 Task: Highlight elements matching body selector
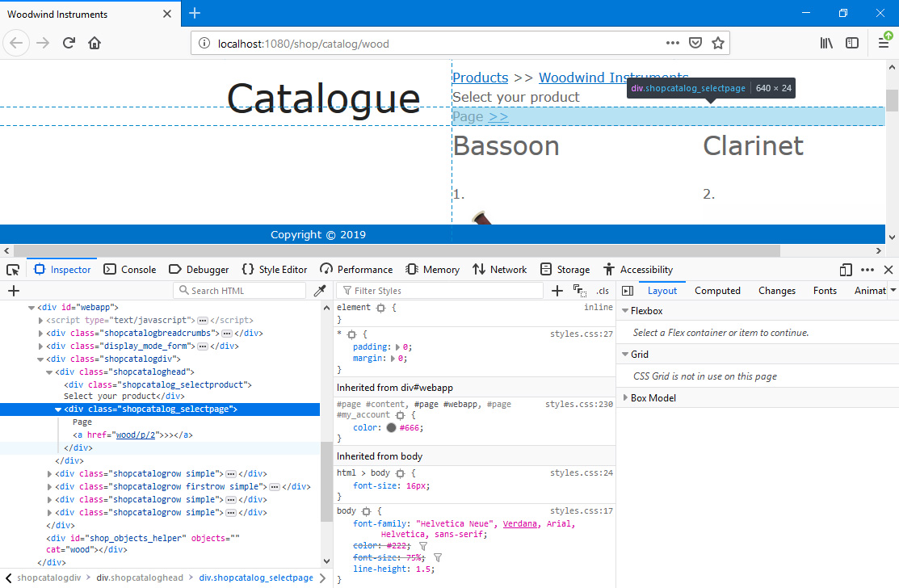tap(367, 511)
